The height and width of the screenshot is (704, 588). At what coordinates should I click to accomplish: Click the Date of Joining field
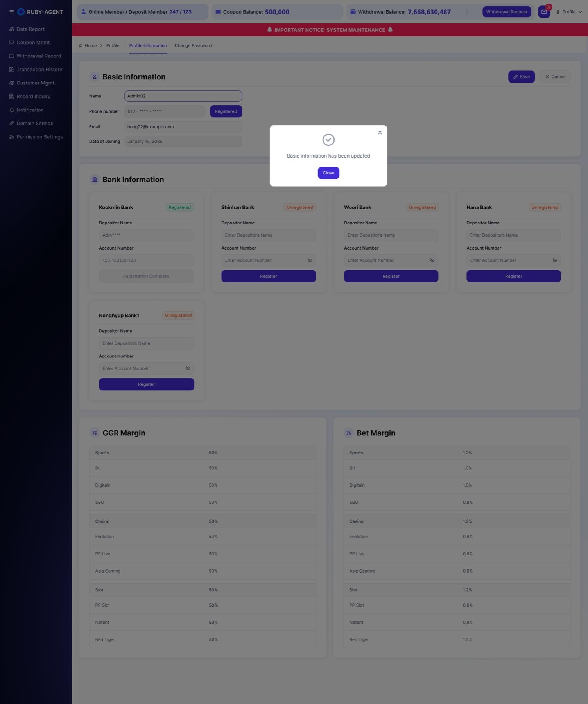[x=183, y=141]
